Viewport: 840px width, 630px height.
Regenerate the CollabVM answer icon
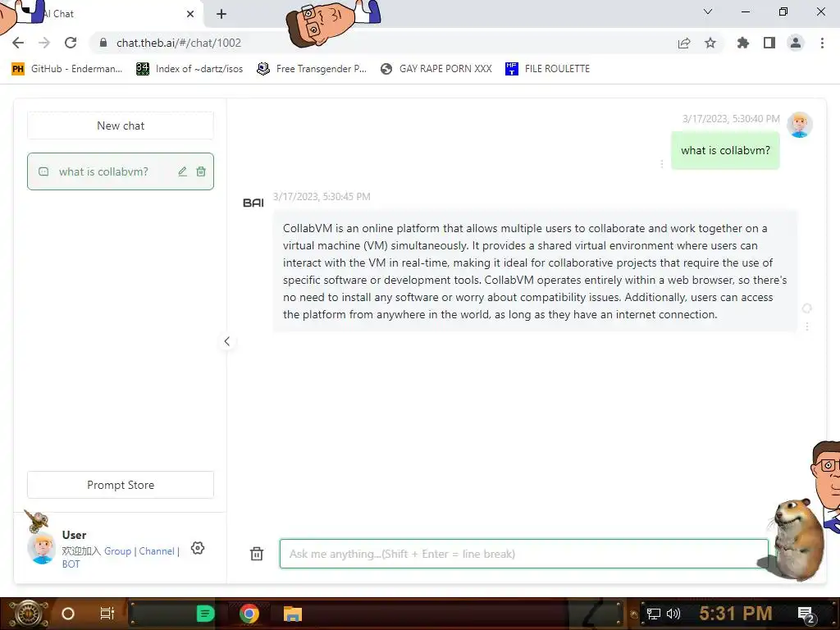(x=807, y=308)
